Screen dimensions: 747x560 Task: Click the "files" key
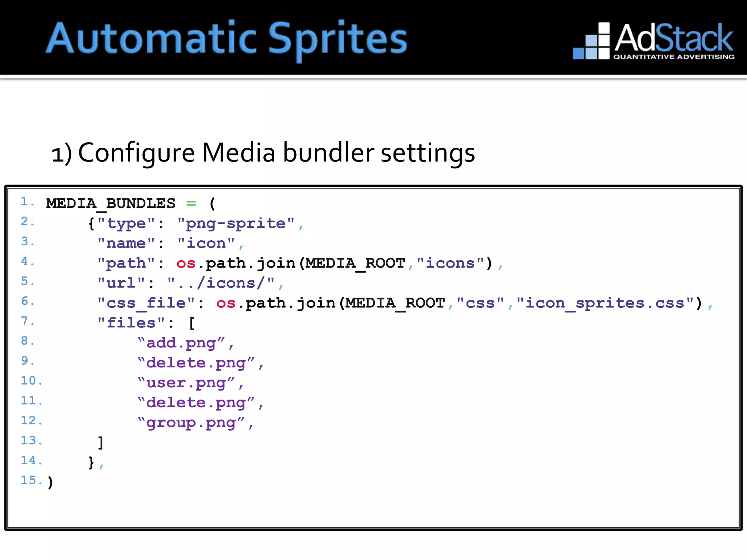131,323
